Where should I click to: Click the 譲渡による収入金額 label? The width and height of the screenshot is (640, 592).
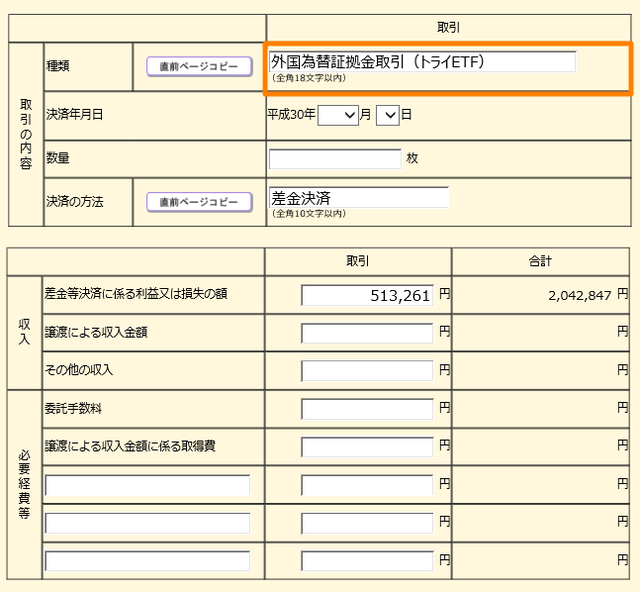click(96, 332)
